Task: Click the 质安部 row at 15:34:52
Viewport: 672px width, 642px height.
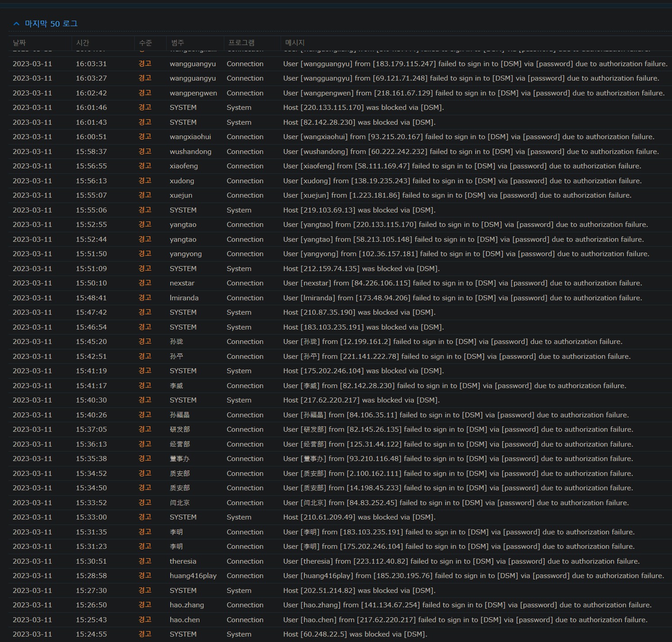Action: [340, 474]
